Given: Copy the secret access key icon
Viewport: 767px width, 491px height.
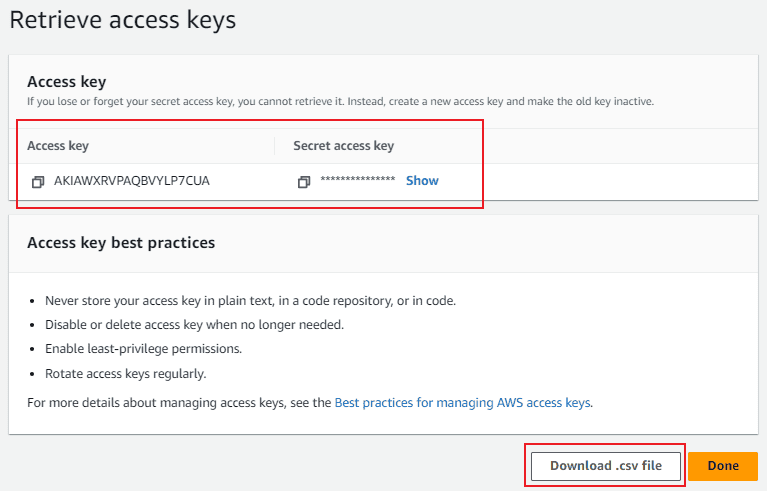Looking at the screenshot, I should click(304, 182).
